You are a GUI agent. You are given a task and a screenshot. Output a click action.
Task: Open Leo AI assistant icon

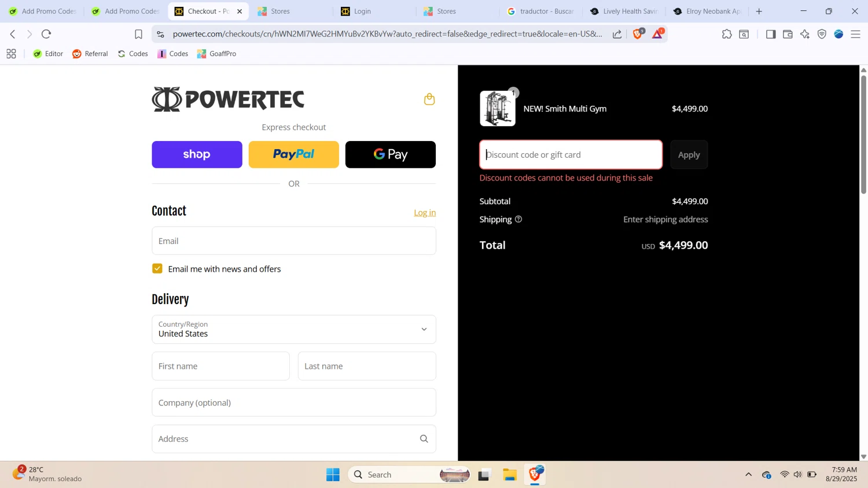coord(805,34)
